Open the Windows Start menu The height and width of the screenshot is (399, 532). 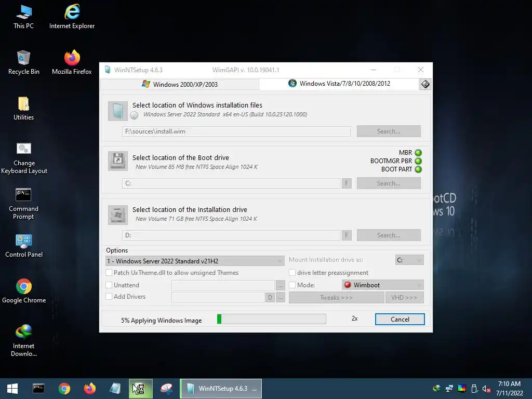click(12, 389)
